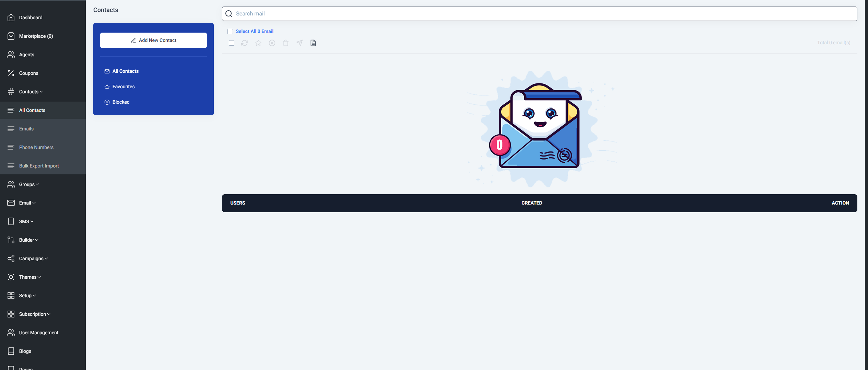Click the Add New Contact button

(153, 40)
